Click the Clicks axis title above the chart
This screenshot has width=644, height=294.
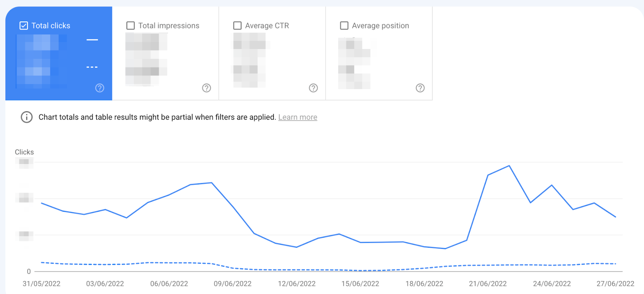[24, 152]
